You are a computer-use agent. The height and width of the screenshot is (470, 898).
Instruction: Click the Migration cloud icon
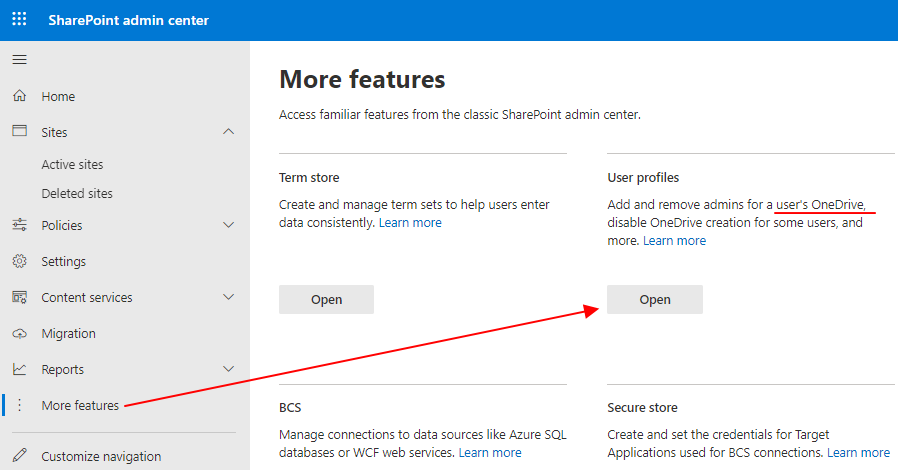(x=19, y=333)
